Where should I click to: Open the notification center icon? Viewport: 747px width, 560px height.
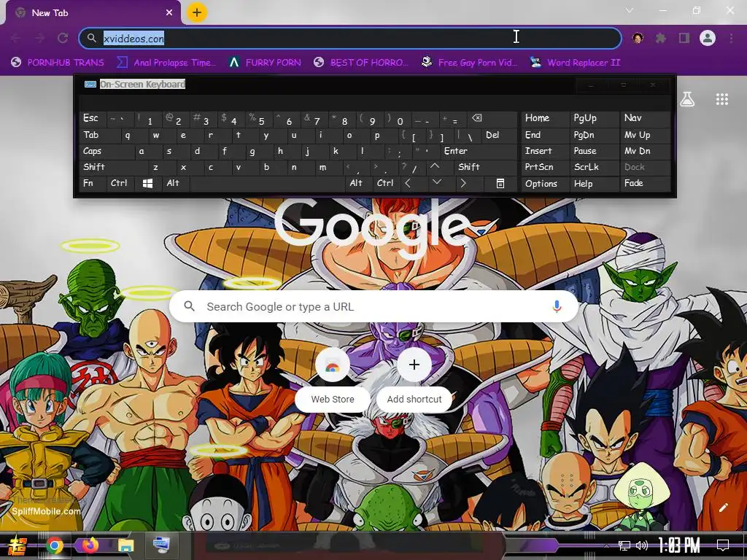point(723,545)
